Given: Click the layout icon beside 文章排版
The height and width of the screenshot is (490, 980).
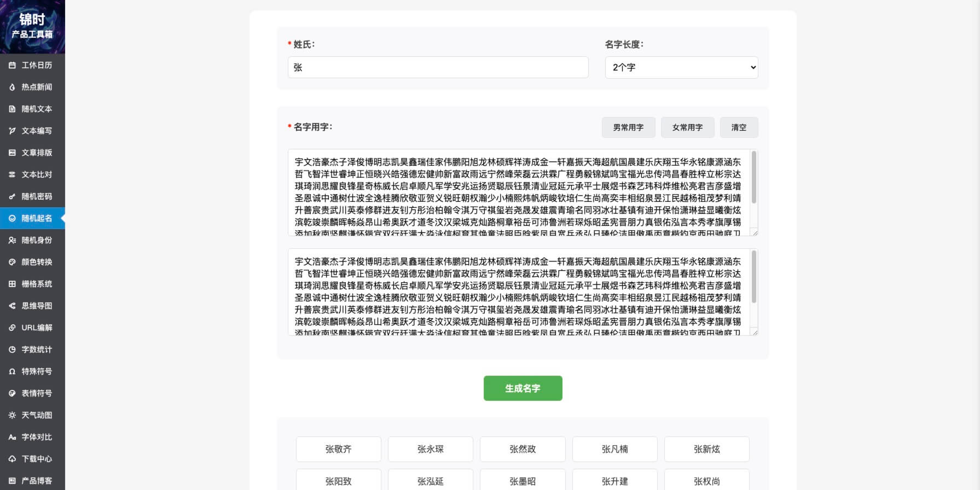Looking at the screenshot, I should [12, 153].
